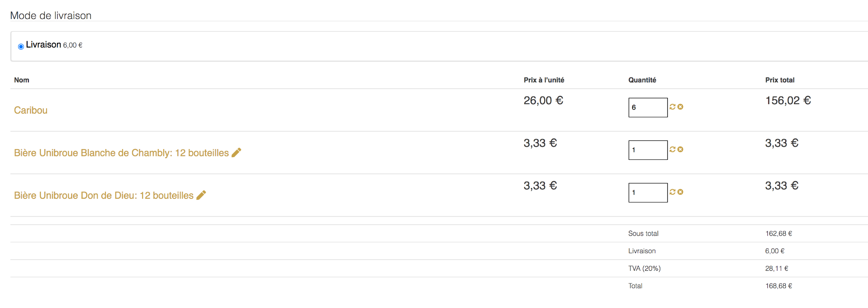The height and width of the screenshot is (308, 868).
Task: Click Blanche de Chambly quantity input
Action: point(648,150)
